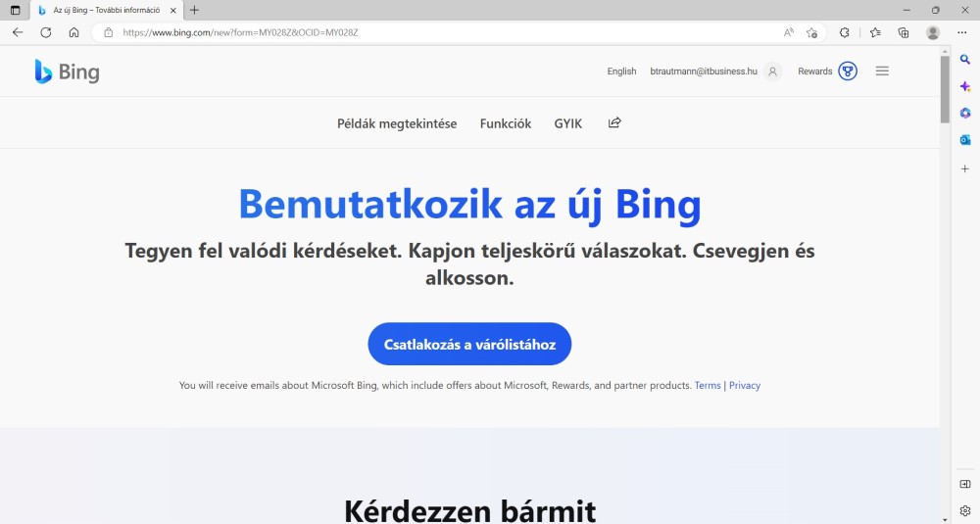
Task: Activate Read aloud icon in address bar
Action: click(789, 32)
